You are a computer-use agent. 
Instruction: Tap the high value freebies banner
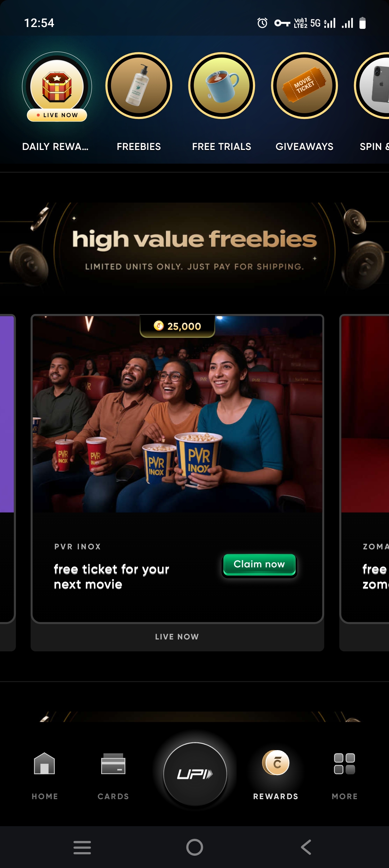(x=194, y=249)
